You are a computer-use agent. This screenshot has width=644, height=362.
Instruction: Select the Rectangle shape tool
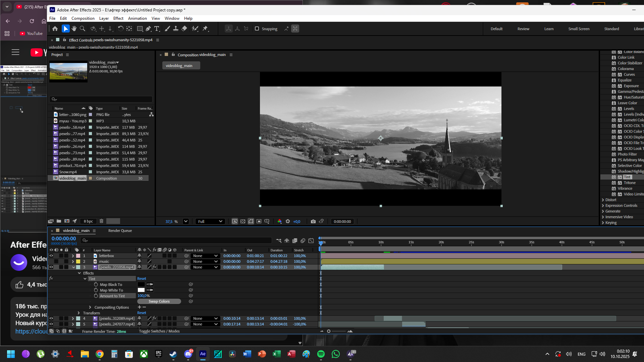(x=140, y=29)
